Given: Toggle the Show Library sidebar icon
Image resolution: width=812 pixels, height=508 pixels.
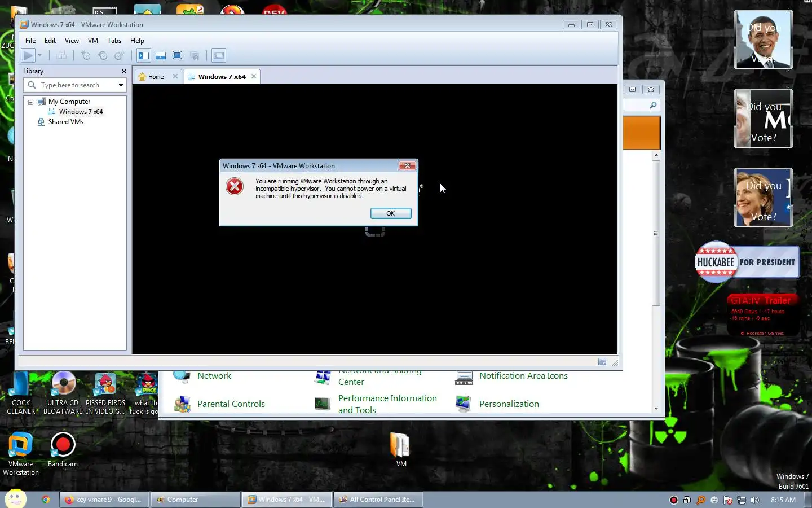Looking at the screenshot, I should 144,55.
